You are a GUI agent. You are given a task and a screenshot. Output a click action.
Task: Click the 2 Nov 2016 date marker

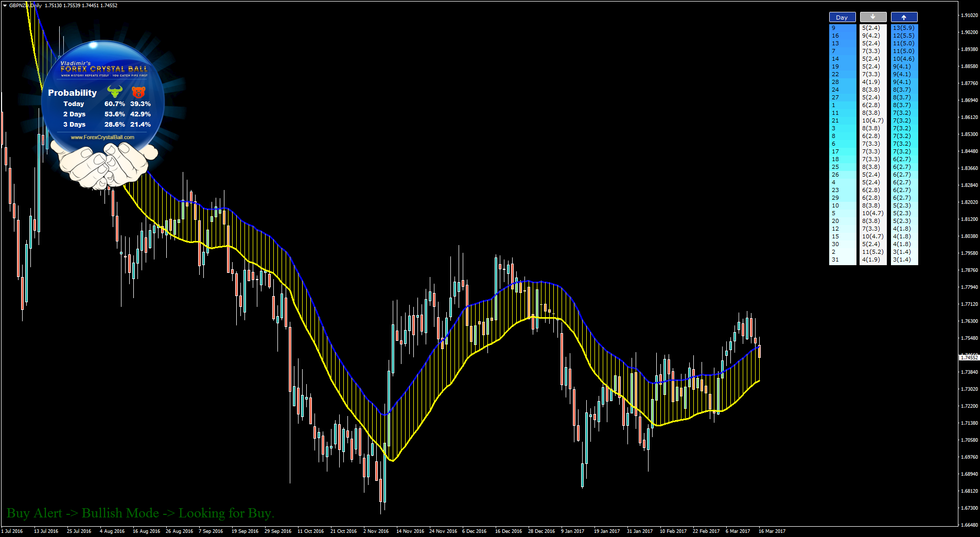(376, 531)
